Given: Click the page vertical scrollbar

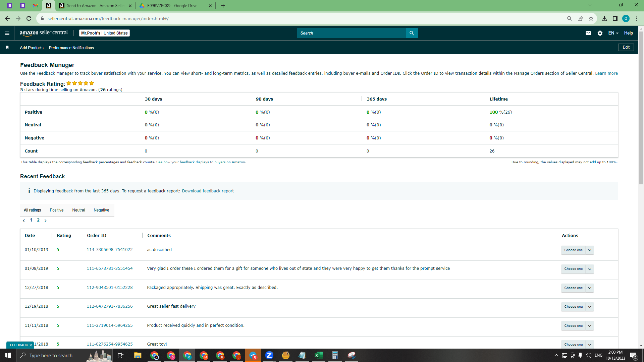Looking at the screenshot, I should pyautogui.click(x=641, y=107).
